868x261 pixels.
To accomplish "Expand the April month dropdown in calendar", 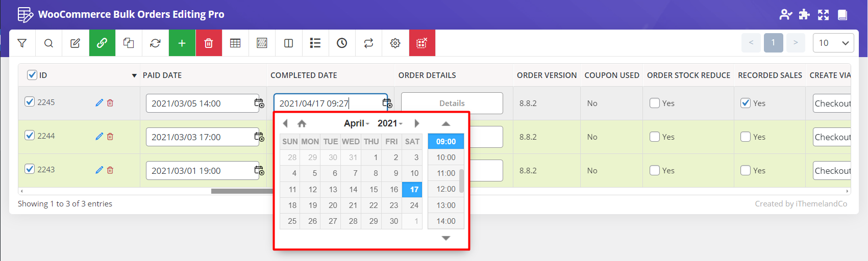I will (x=356, y=123).
